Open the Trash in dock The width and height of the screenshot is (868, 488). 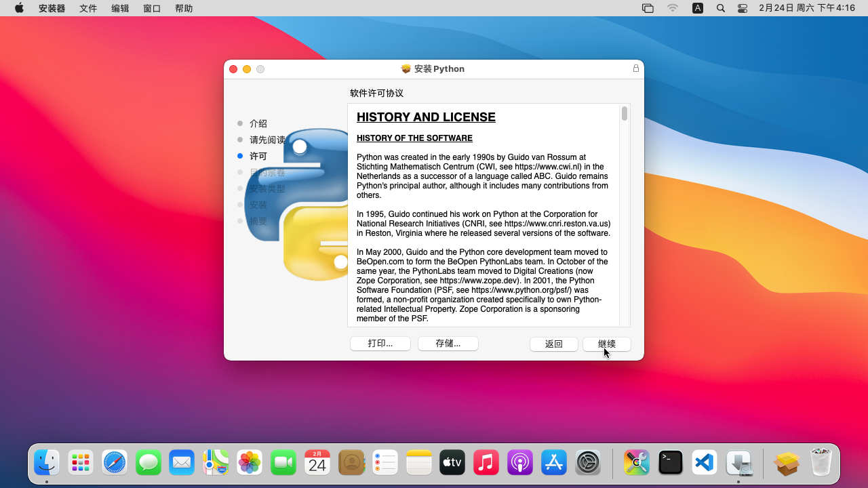pos(821,463)
